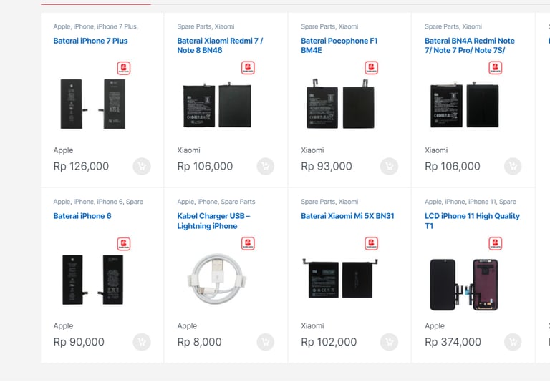Add Baterai BN4A Redmi Note 7 to cart
550x392 pixels.
513,166
